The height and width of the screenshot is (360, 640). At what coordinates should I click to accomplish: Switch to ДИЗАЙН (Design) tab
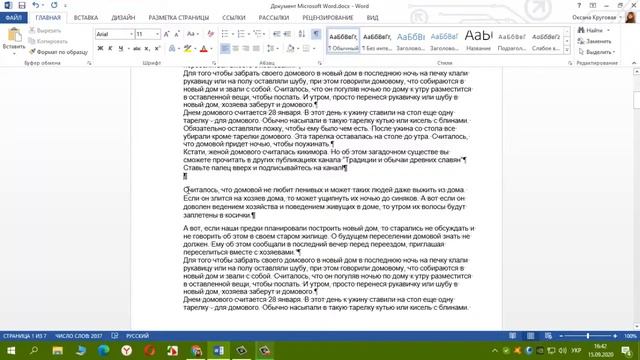pyautogui.click(x=123, y=18)
